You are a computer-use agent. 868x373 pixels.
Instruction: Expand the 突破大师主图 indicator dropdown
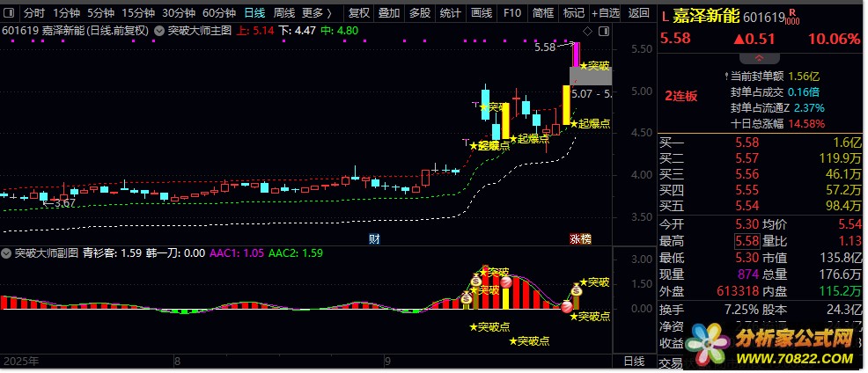coord(158,31)
